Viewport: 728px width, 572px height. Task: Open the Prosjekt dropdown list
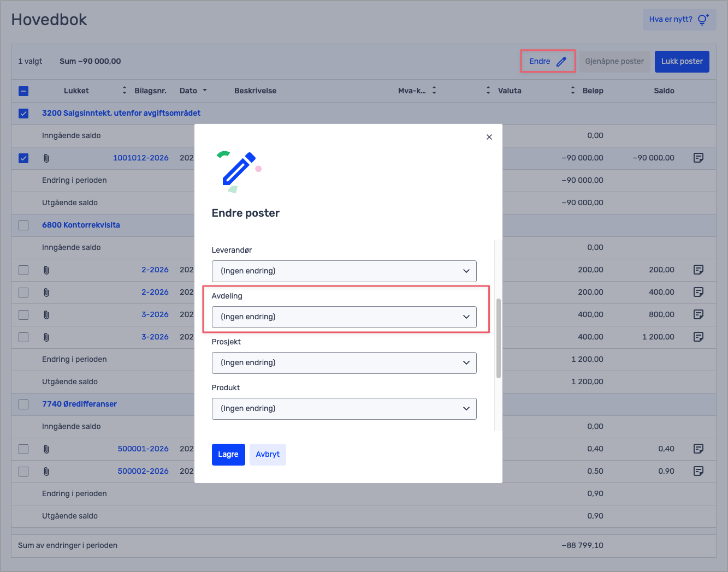coord(344,363)
